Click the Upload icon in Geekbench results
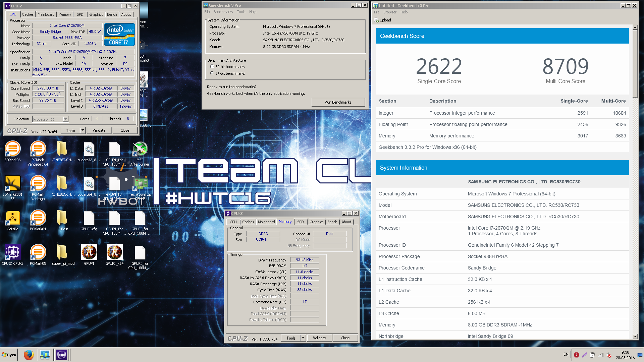Screen dimensions: 644x362 point(377,20)
